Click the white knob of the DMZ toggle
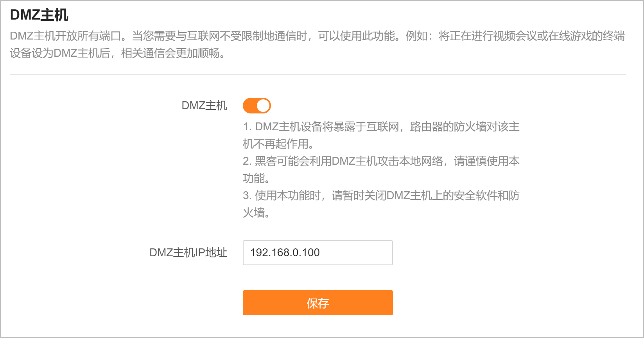Image resolution: width=644 pixels, height=338 pixels. pyautogui.click(x=263, y=106)
